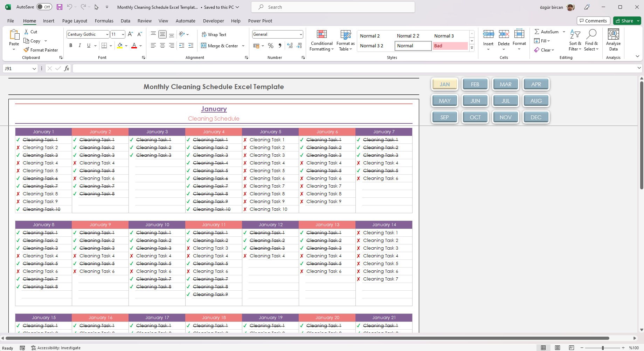
Task: Toggle AutoSave switch
Action: tap(44, 7)
